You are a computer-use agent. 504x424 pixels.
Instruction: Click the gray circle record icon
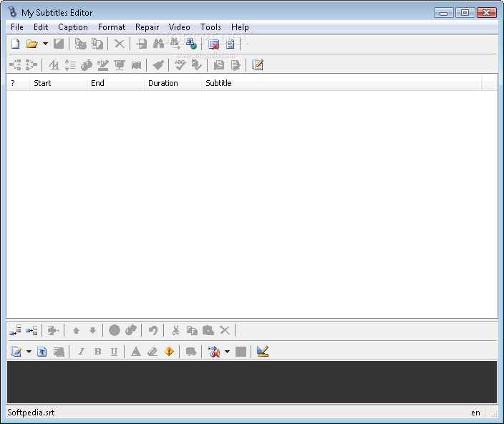(x=115, y=330)
